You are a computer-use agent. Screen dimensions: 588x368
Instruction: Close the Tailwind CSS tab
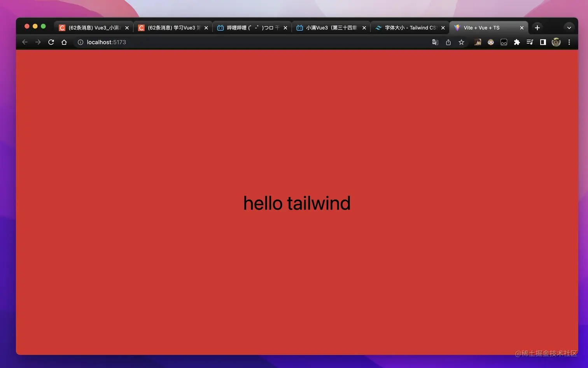pos(443,28)
